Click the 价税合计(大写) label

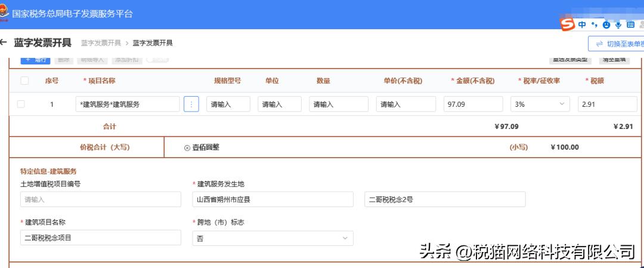click(105, 147)
